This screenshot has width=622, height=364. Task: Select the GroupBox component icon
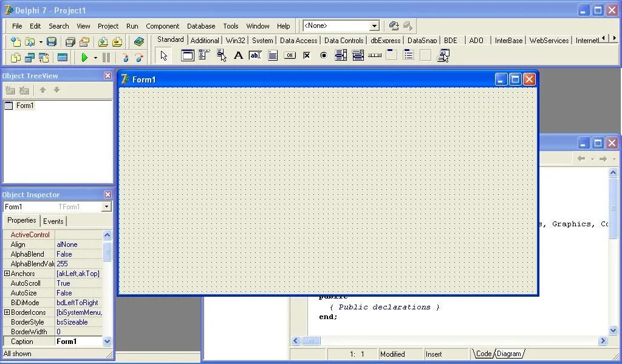coord(392,55)
